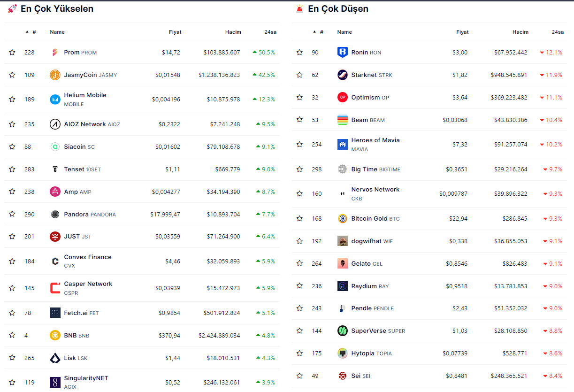Toggle favorite star for Starknet
This screenshot has height=392, width=574.
(299, 75)
